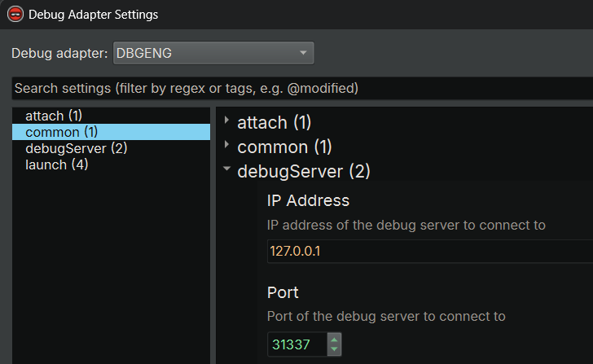The width and height of the screenshot is (593, 364).
Task: Click into the Port value 31337
Action: click(297, 344)
